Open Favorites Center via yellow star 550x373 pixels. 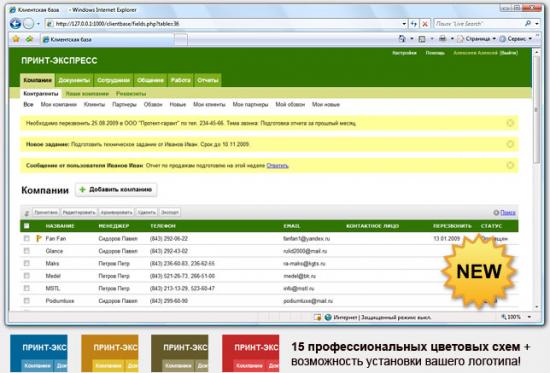16,39
